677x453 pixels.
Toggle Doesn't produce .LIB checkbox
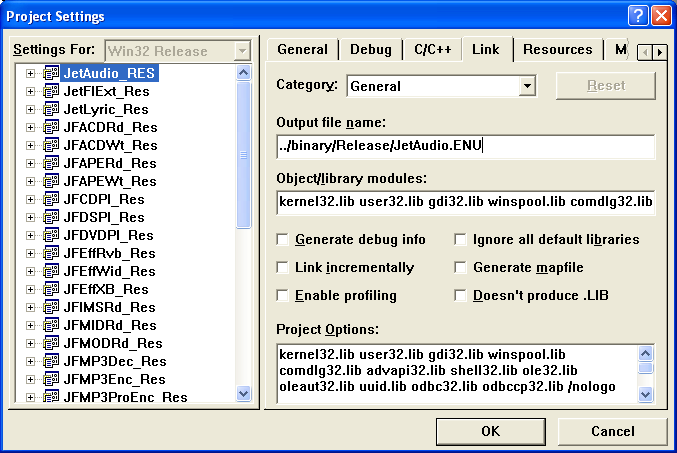(460, 295)
